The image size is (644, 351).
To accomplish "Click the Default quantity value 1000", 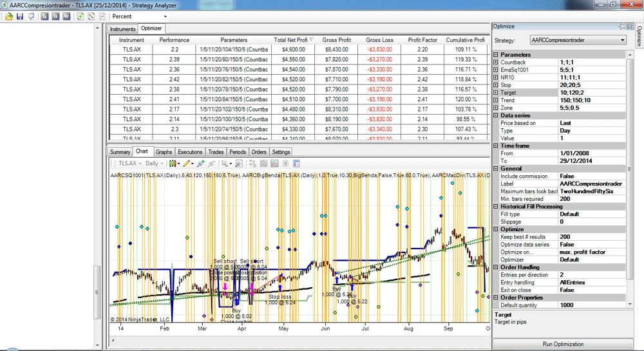I will [591, 305].
